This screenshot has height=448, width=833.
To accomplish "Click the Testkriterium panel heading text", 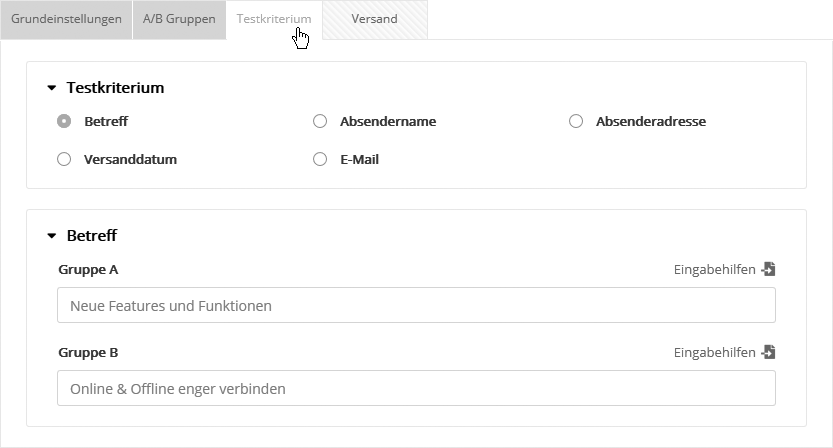I will (115, 88).
